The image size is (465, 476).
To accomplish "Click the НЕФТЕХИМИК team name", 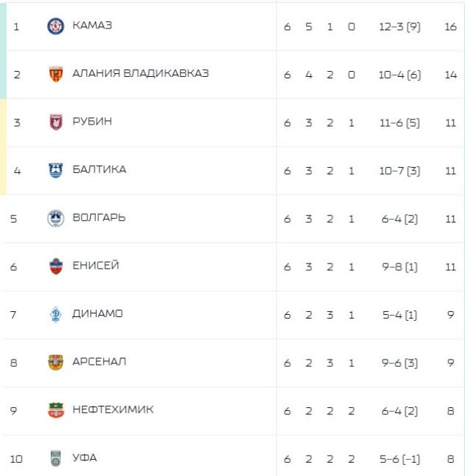I will [113, 410].
